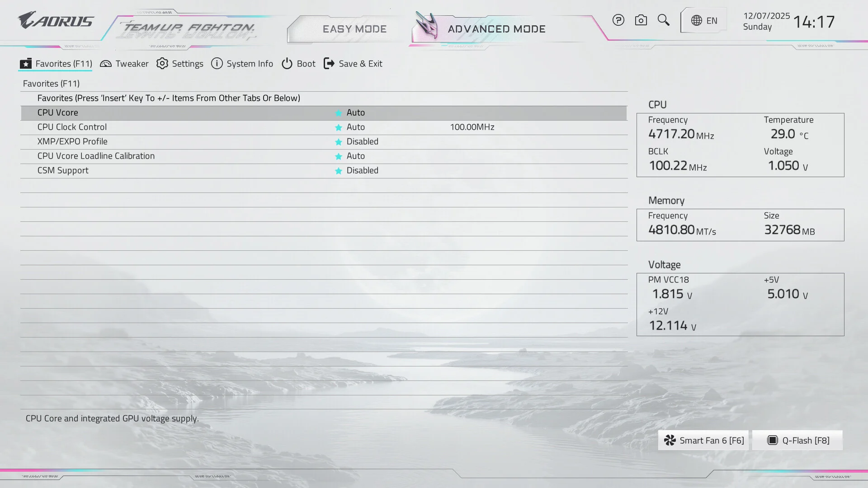868x488 pixels.
Task: Open the CPU Vcore Auto value
Action: (x=355, y=113)
